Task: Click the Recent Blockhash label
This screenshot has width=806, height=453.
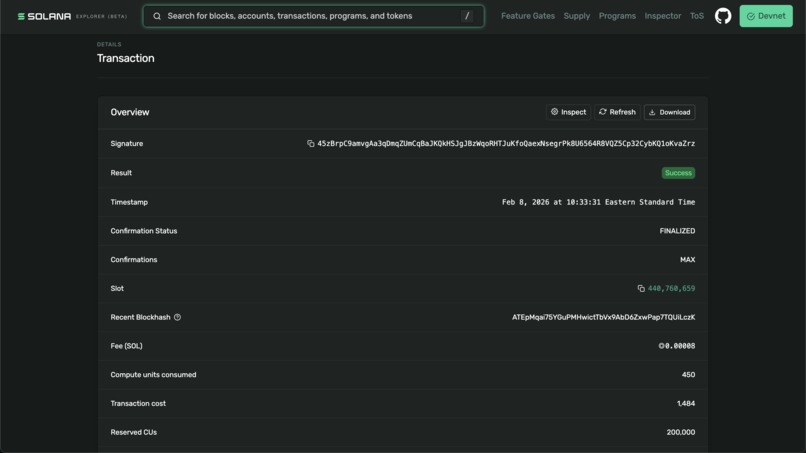Action: click(140, 317)
